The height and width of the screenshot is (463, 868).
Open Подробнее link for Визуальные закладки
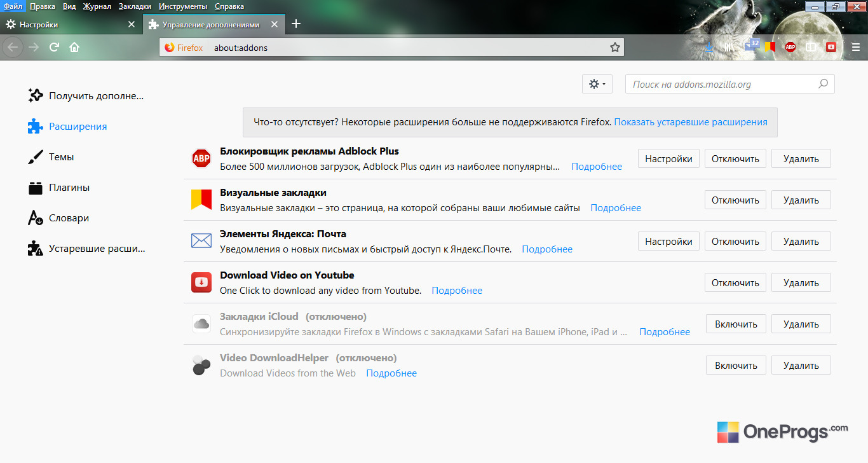616,208
